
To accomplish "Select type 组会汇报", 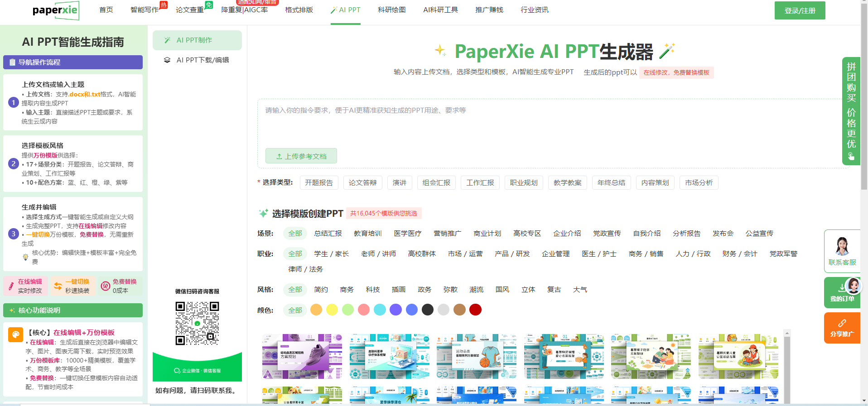I will coord(436,183).
